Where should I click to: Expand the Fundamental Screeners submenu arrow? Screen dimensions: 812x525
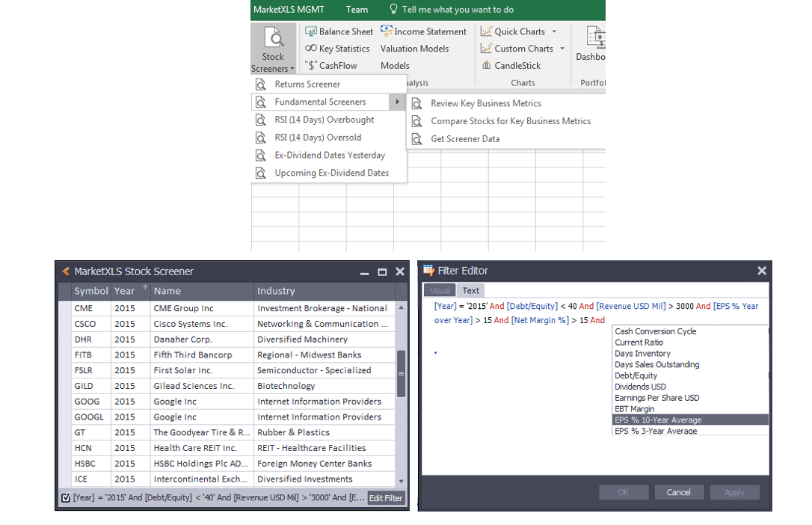tap(397, 102)
